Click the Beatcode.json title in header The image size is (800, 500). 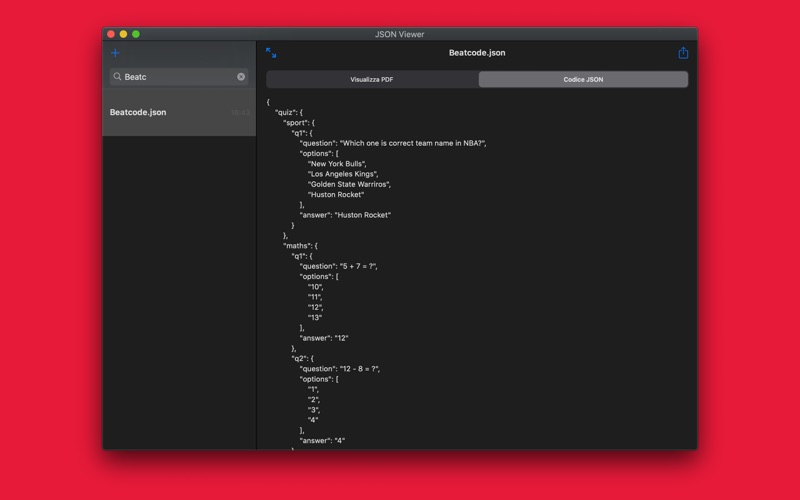[477, 53]
